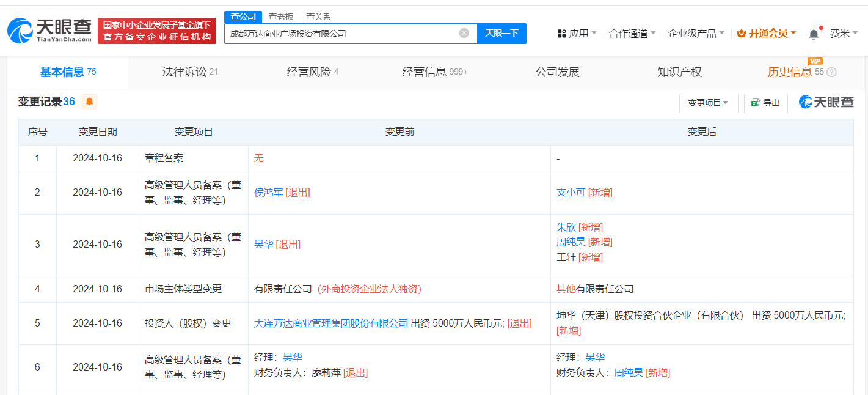Click the Excel icon on 导出 button
The image size is (868, 395).
[x=754, y=103]
